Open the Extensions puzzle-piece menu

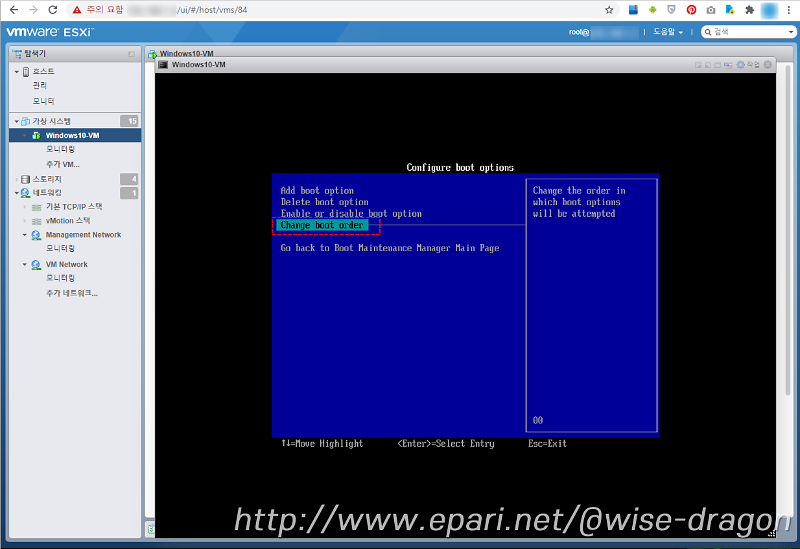749,10
